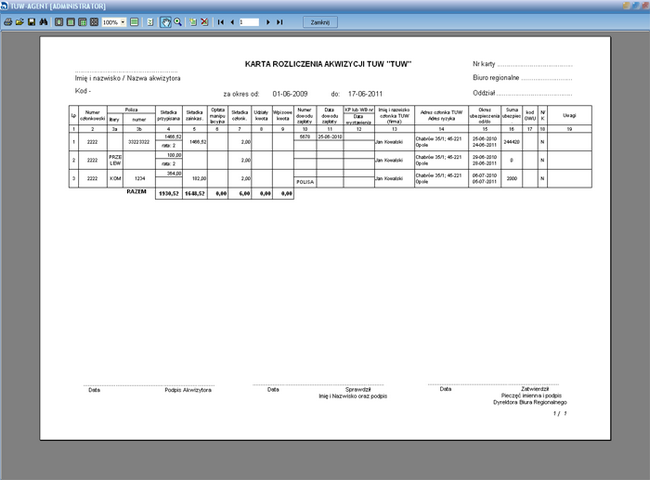Click policy number 33223322 cell
650x480 pixels.
[x=139, y=142]
